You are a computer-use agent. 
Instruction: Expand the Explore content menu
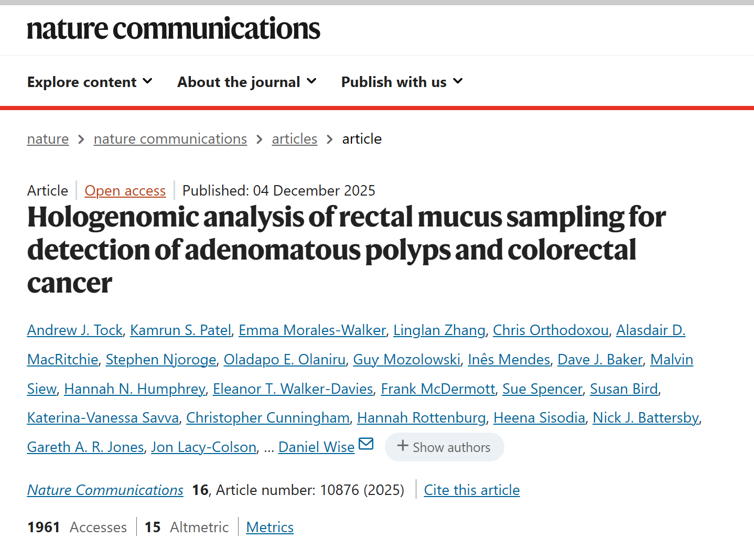(90, 82)
